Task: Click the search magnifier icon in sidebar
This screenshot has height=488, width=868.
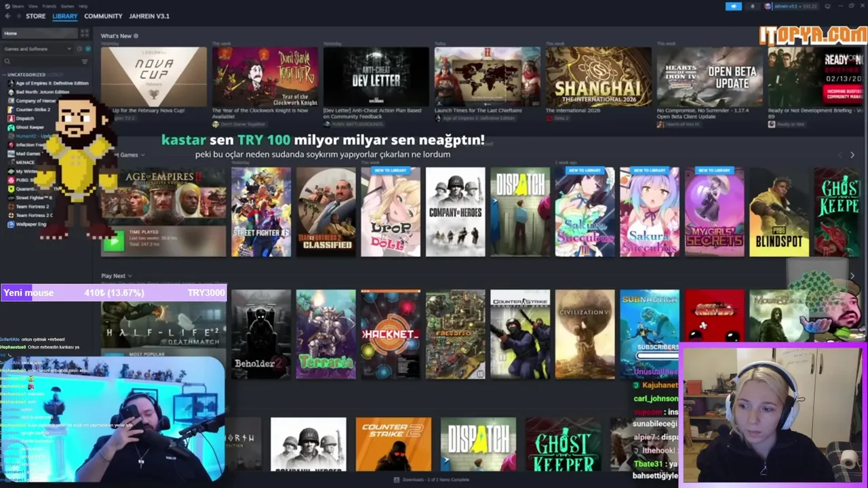Action: click(x=7, y=61)
